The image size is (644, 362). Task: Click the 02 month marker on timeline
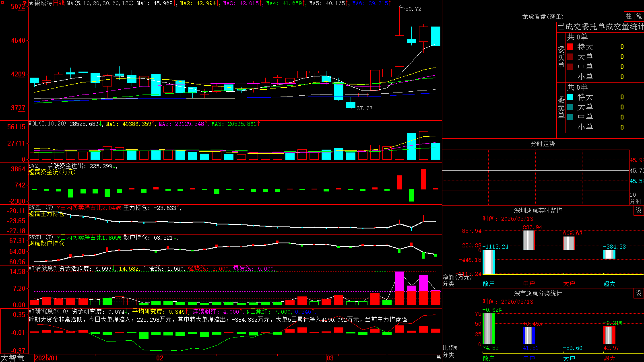tap(160, 358)
